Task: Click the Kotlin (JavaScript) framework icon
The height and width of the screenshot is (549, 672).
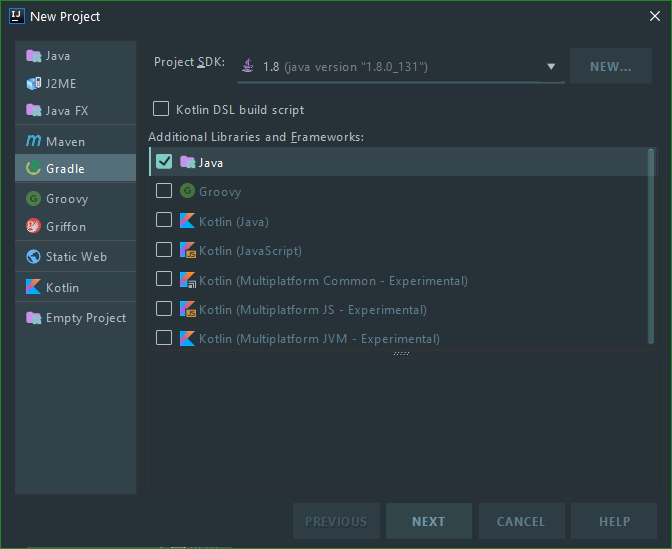Action: point(187,250)
